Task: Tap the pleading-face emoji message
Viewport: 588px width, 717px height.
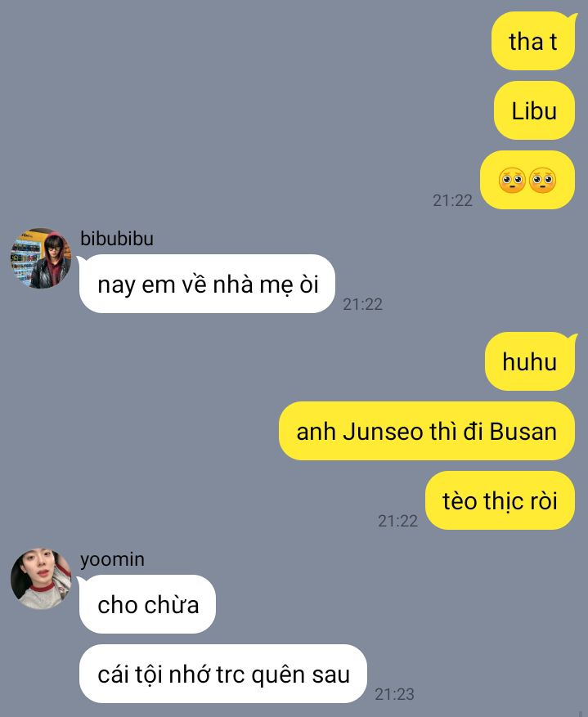Action: coord(527,180)
